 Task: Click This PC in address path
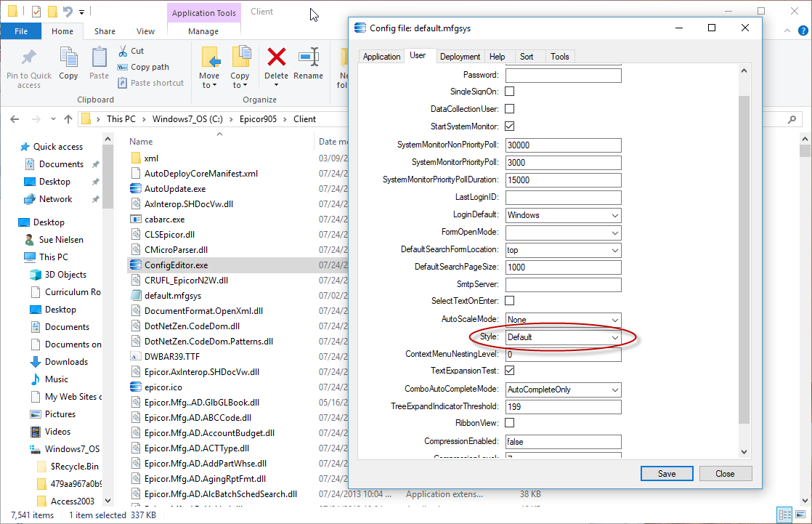pos(121,119)
